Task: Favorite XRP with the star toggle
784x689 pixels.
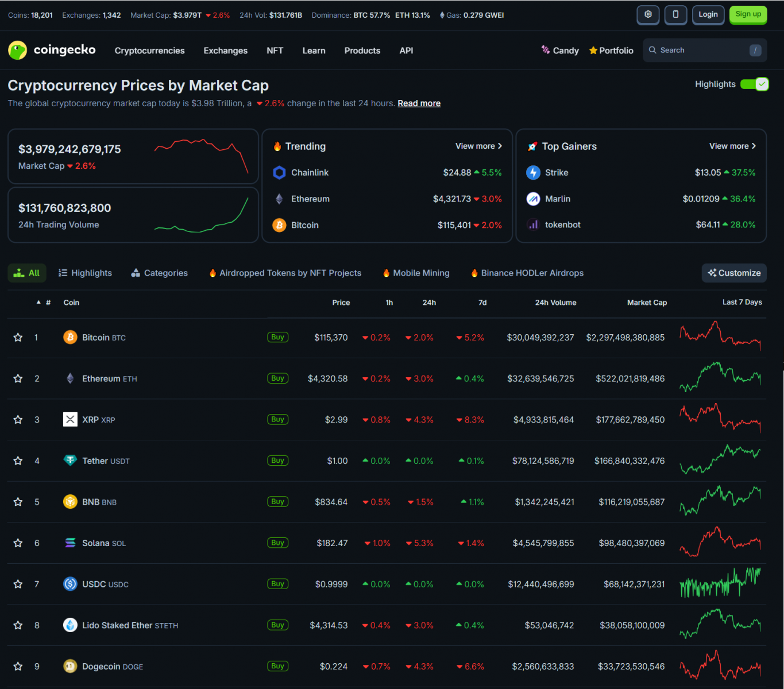Action: coord(18,420)
